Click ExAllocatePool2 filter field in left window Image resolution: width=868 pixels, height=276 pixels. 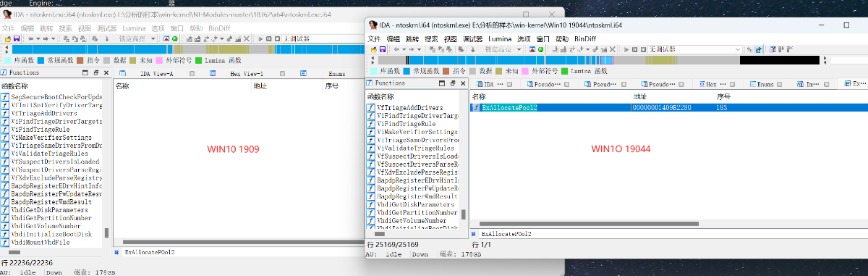[242, 252]
